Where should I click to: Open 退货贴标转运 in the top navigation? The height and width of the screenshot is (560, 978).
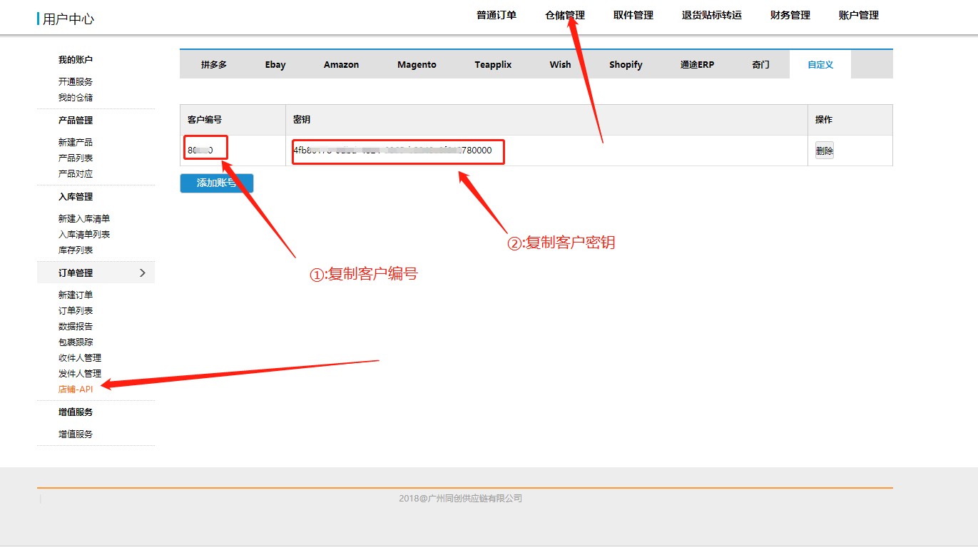pos(711,15)
